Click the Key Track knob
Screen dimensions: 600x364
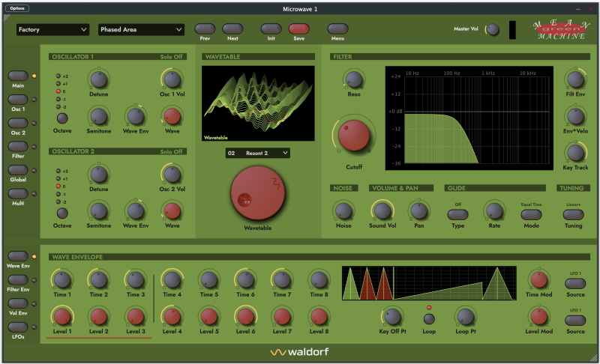[x=575, y=153]
